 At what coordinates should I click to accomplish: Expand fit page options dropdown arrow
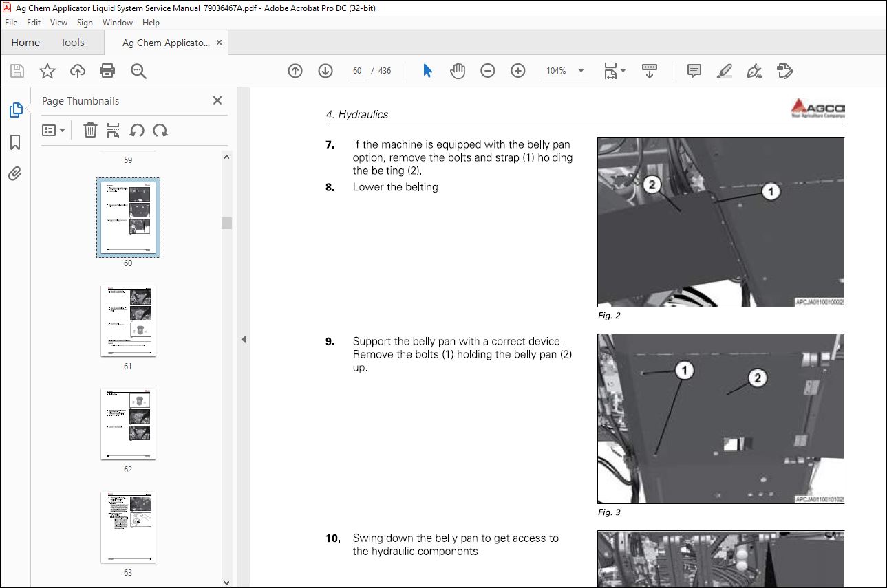pos(623,71)
